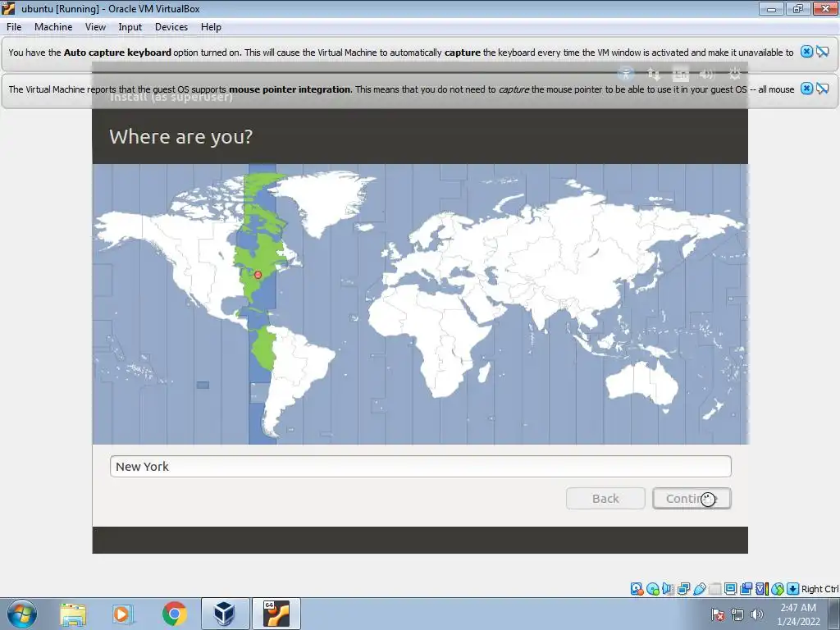Open the Ubuntu sound indicator icon
The width and height of the screenshot is (840, 630).
707,73
